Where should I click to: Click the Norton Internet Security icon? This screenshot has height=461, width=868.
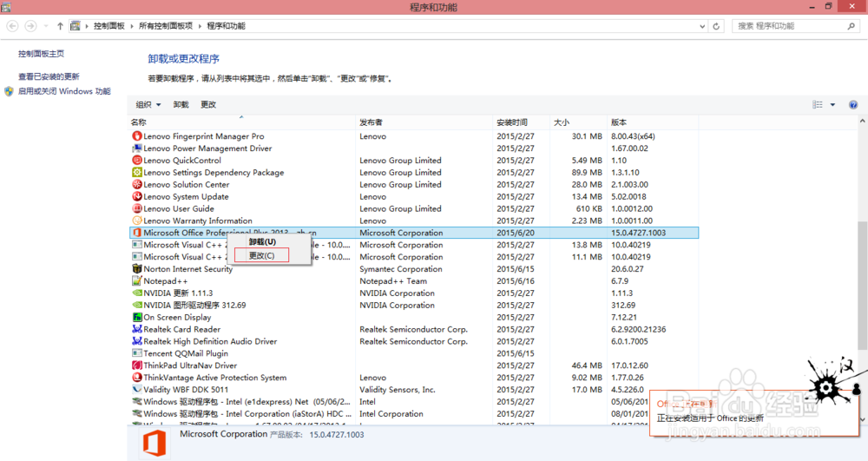(x=137, y=269)
